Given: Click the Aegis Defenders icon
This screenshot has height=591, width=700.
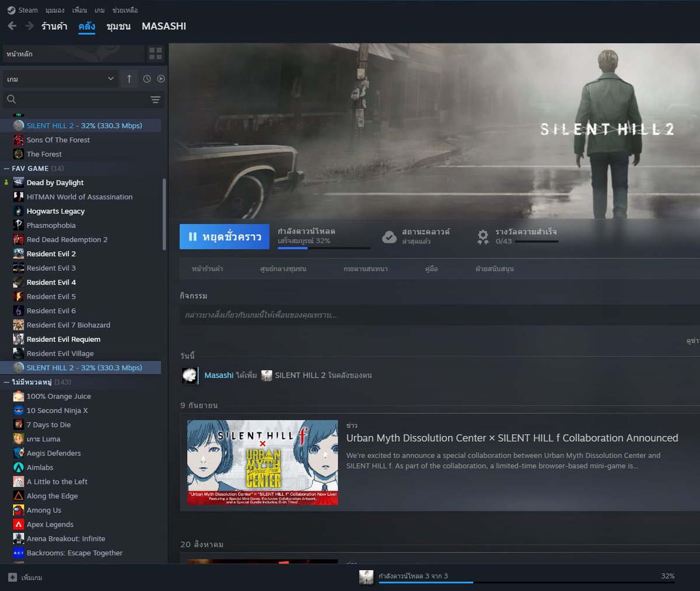Looking at the screenshot, I should [19, 453].
